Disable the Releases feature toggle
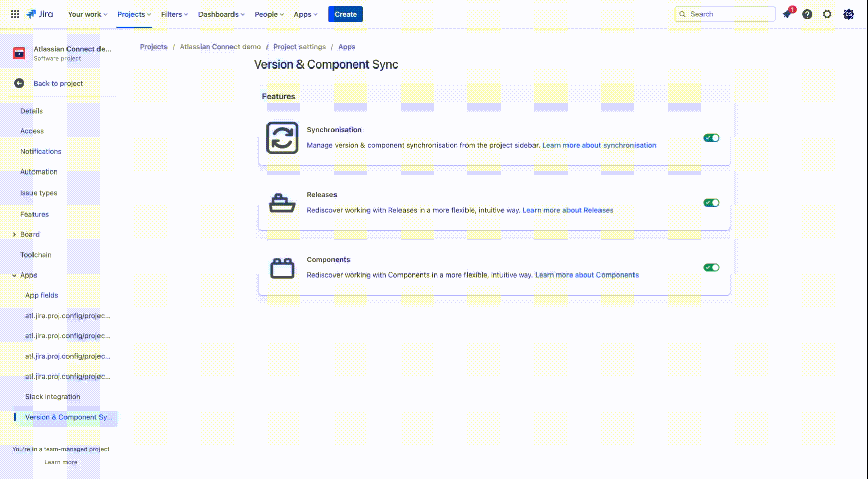This screenshot has height=479, width=868. tap(711, 202)
